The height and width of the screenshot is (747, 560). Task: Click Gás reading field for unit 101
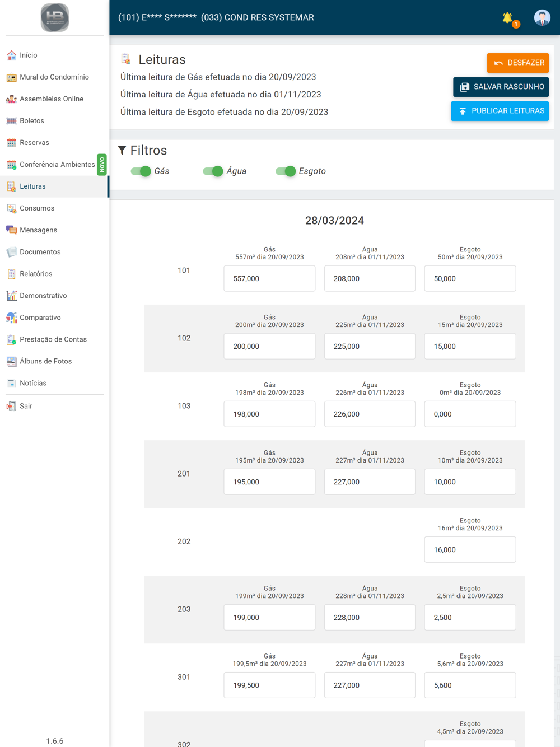[269, 278]
